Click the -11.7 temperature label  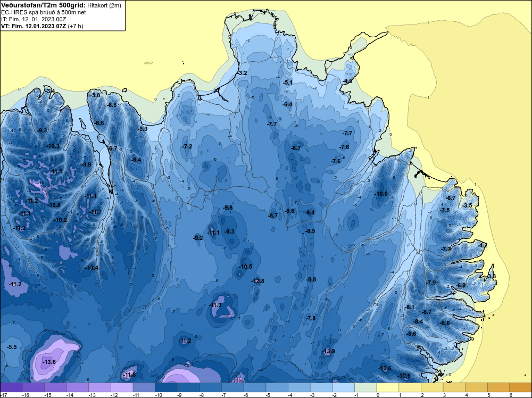coord(95,212)
